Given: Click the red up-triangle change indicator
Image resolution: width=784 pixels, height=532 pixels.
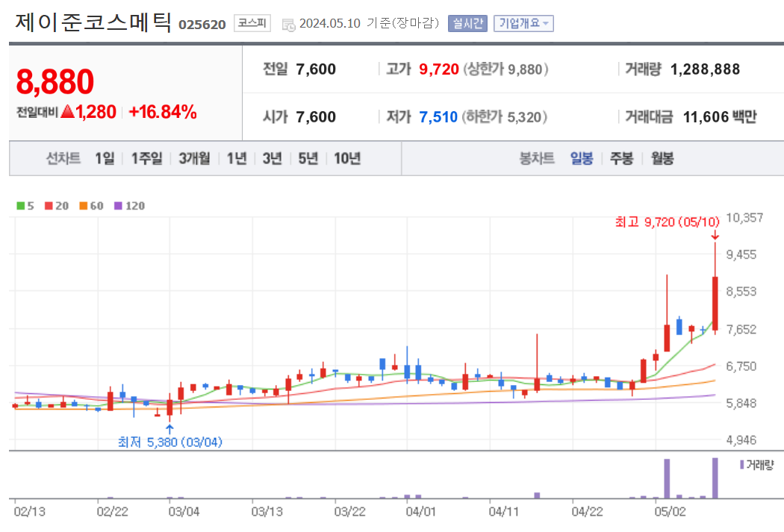Looking at the screenshot, I should [67, 112].
